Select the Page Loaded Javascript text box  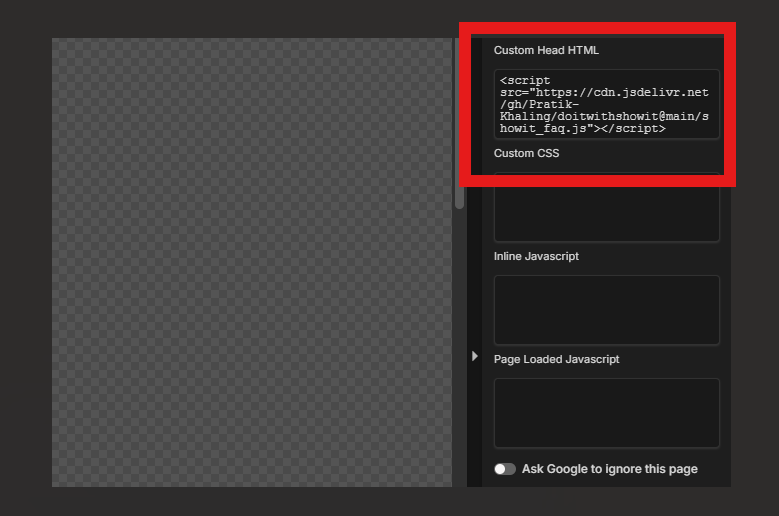(606, 412)
